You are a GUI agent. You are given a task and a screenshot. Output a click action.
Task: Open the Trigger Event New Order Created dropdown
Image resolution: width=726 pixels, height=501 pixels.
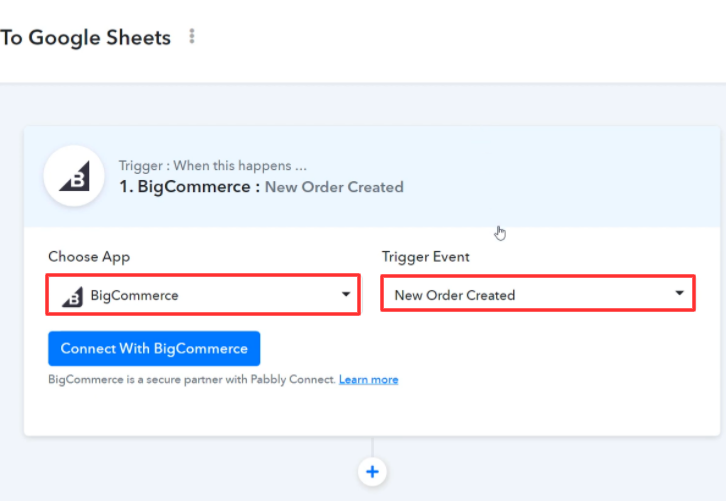538,294
